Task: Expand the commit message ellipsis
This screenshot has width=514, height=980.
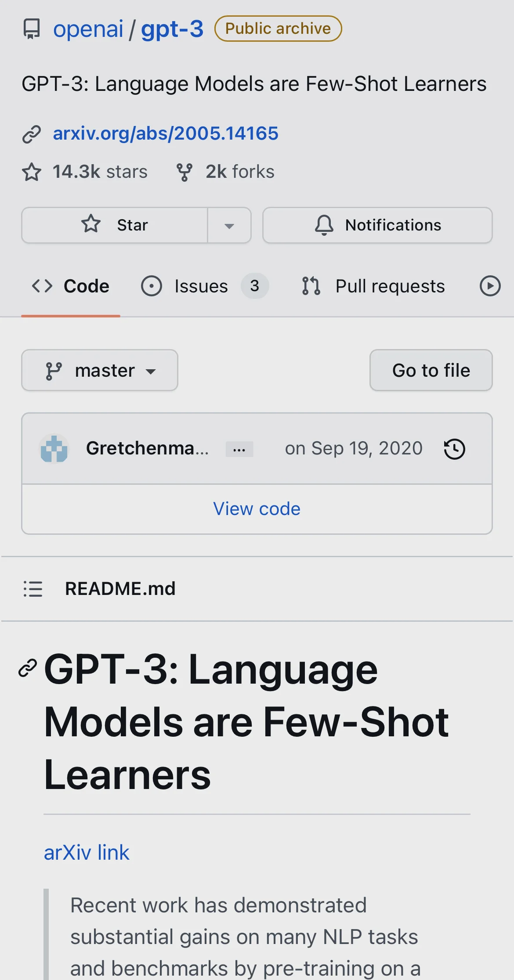Action: 239,449
